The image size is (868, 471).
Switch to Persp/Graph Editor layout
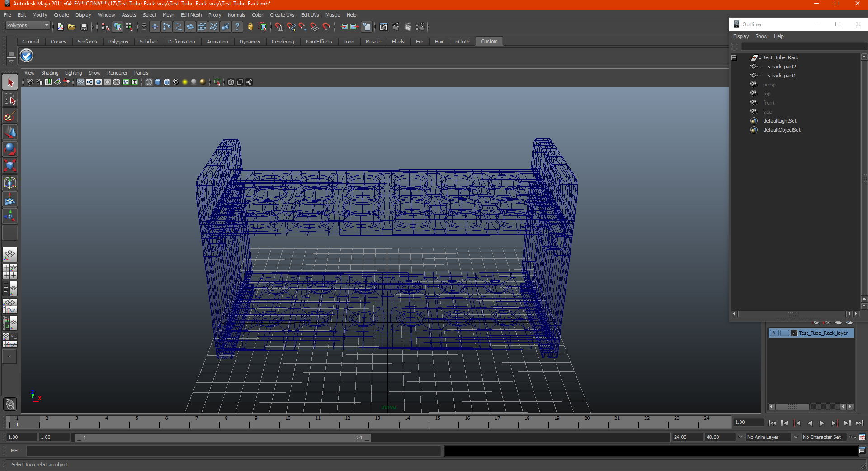10,306
